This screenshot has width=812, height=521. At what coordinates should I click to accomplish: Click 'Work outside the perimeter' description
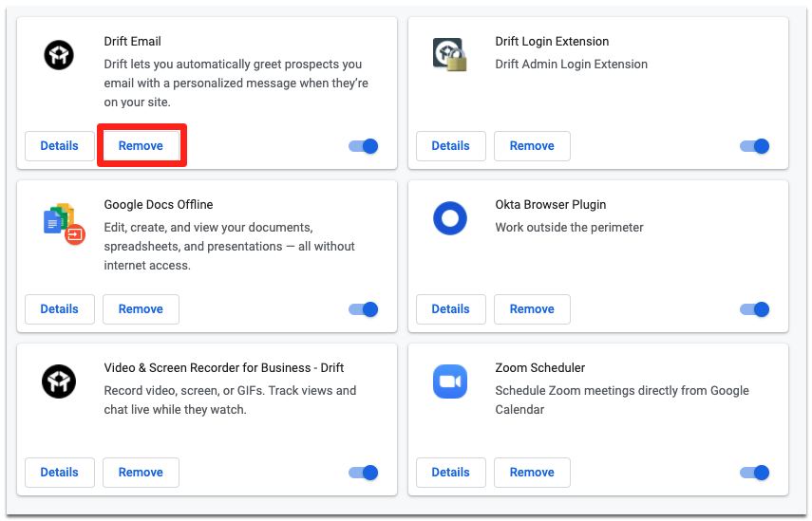(x=569, y=228)
